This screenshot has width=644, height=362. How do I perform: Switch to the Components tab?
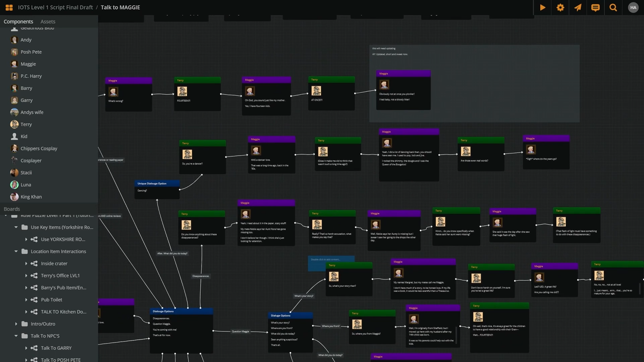pos(18,22)
